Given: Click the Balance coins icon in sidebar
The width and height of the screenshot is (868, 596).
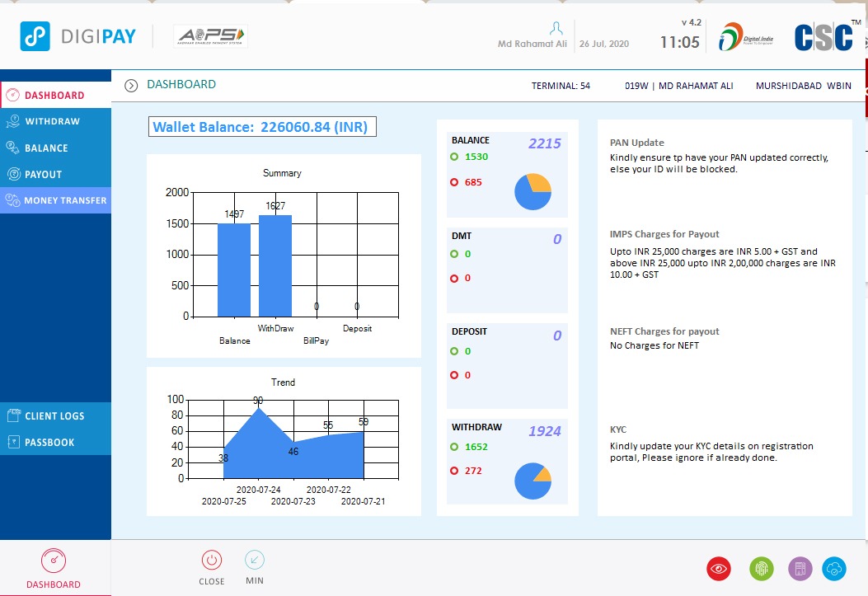Looking at the screenshot, I should [x=12, y=148].
